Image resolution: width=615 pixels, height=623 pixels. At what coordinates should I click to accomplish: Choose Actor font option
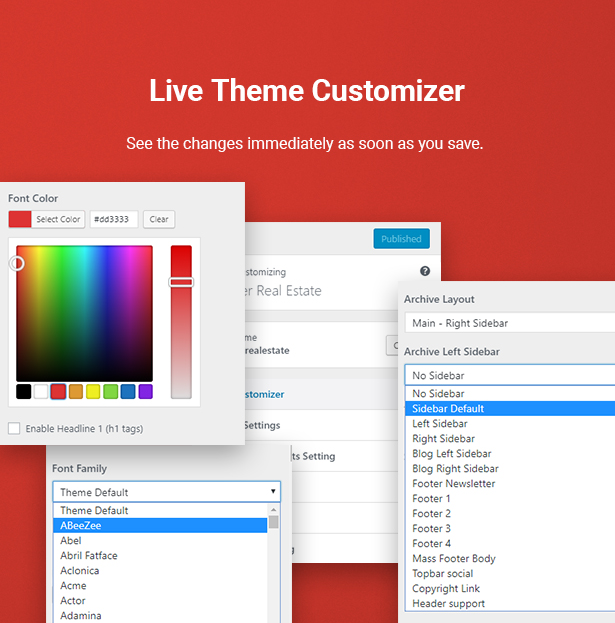click(x=160, y=601)
